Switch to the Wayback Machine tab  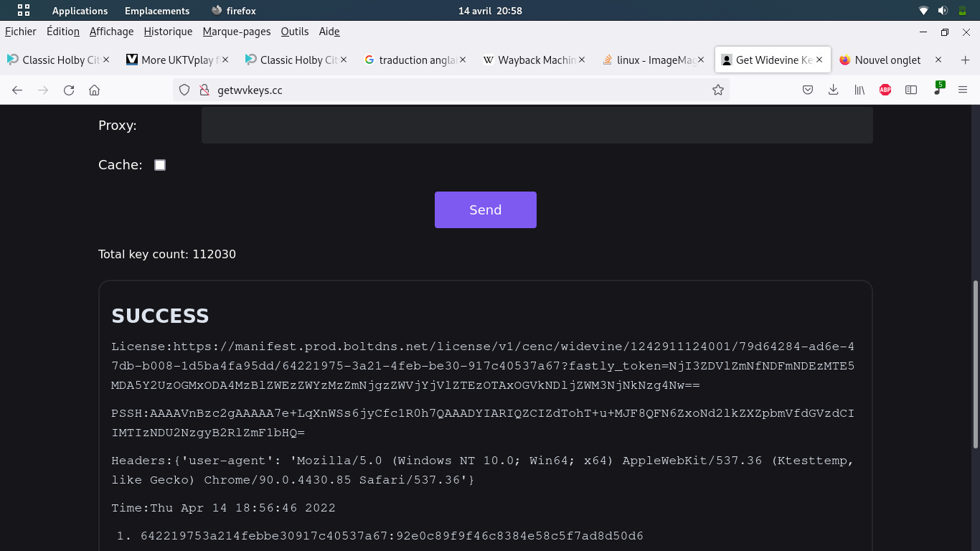(529, 60)
